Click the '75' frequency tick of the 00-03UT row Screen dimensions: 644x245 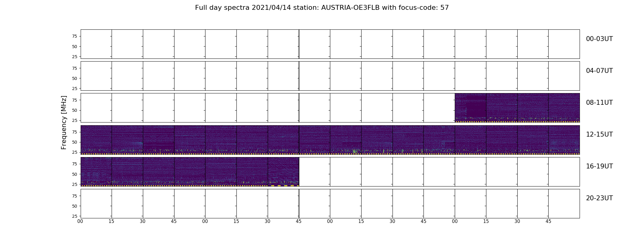click(74, 36)
